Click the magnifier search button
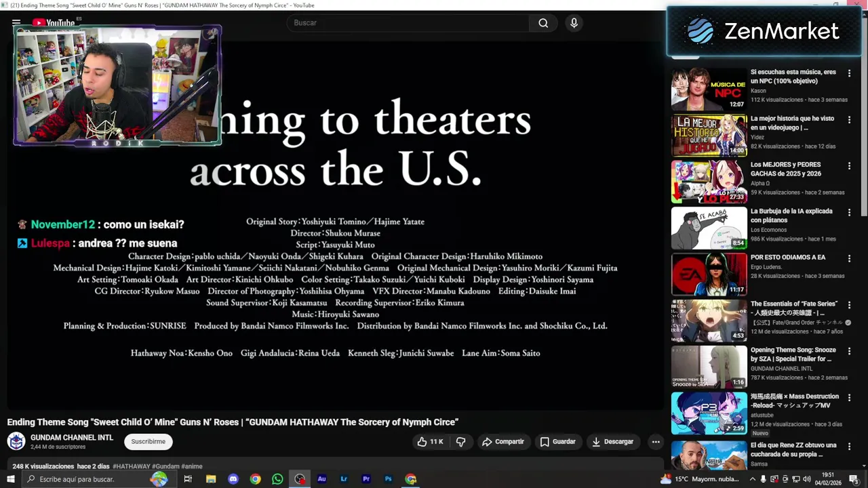868x488 pixels. click(x=543, y=23)
